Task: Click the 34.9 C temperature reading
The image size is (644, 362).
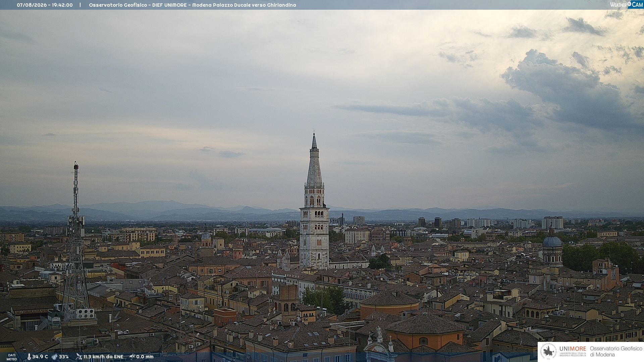Action: pos(40,357)
